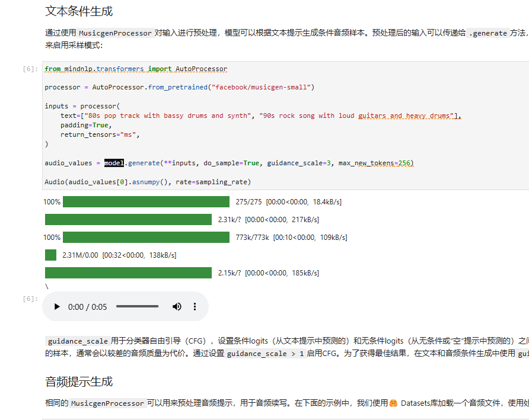
Task: Click the 音频提示生成 heading
Action: [79, 381]
